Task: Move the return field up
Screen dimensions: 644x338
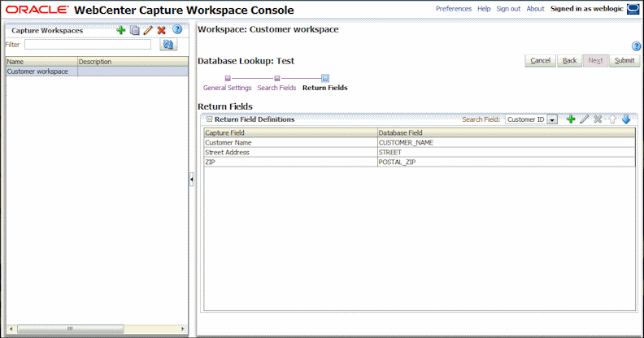Action: pyautogui.click(x=612, y=119)
